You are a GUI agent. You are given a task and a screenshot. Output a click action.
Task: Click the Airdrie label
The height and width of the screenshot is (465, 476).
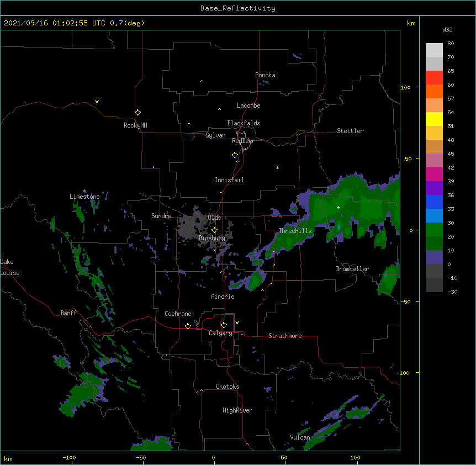point(223,297)
